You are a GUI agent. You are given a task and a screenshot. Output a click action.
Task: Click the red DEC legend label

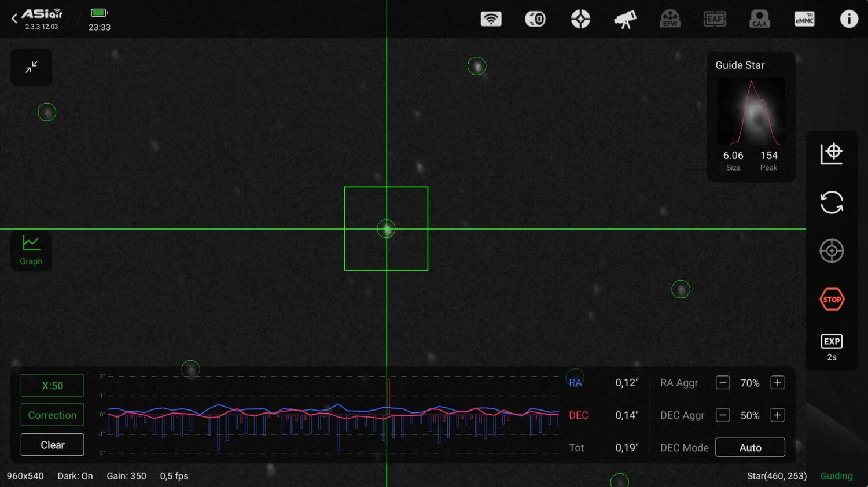579,415
